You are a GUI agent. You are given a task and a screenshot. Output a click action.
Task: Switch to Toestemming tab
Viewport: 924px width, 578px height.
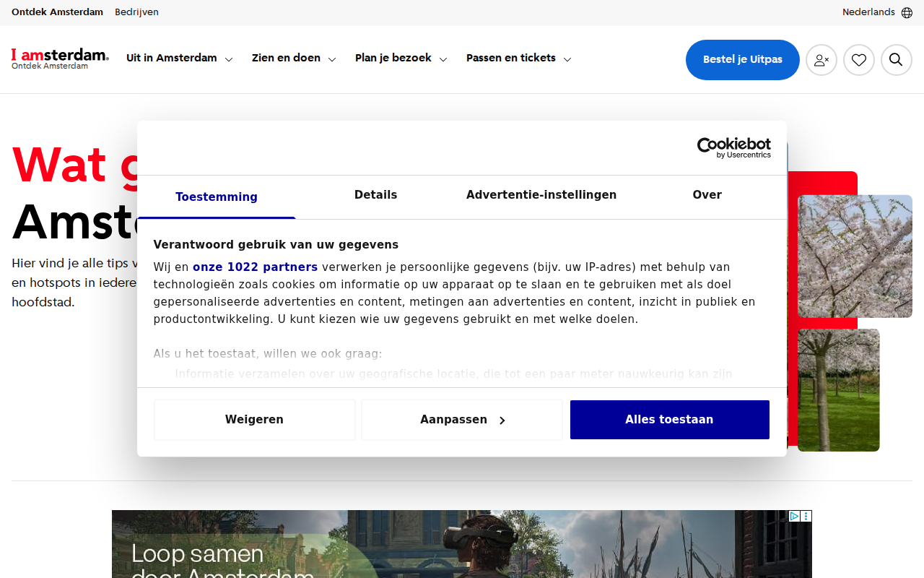[217, 197]
